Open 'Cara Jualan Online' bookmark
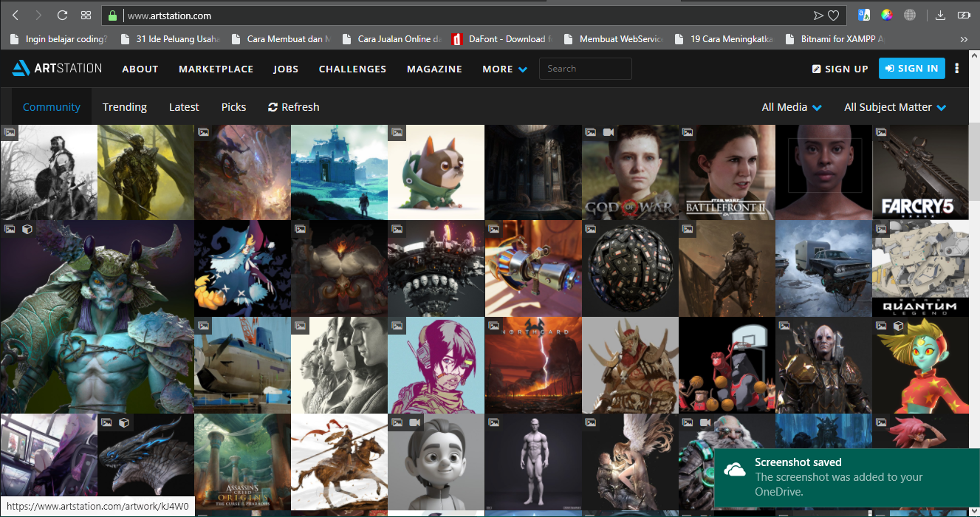The image size is (980, 517). (392, 39)
